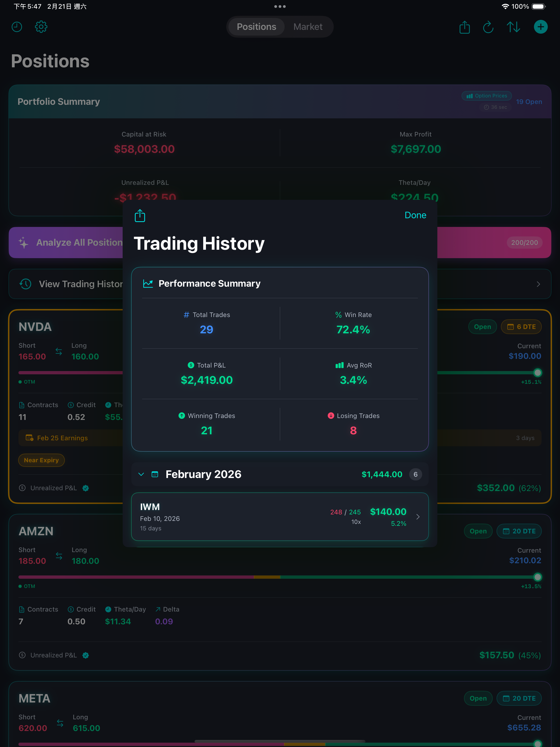Tap the NVDA unrealized P&L $352.00
This screenshot has height=747, width=560.
pos(495,488)
